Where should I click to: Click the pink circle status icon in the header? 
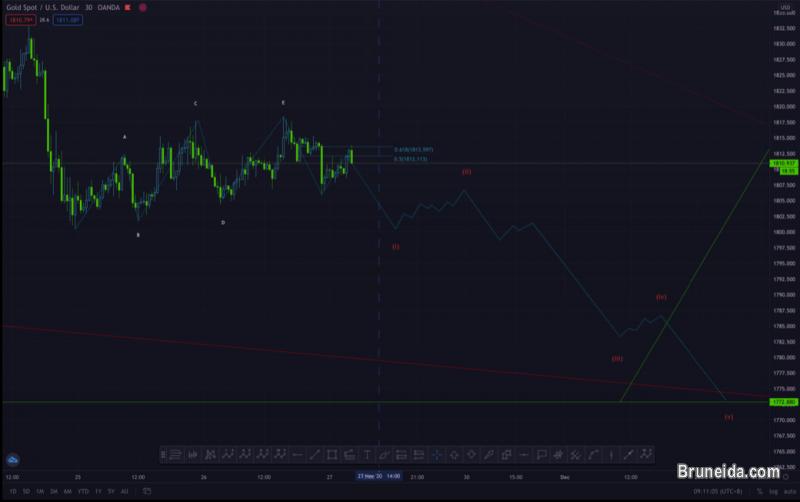click(143, 8)
